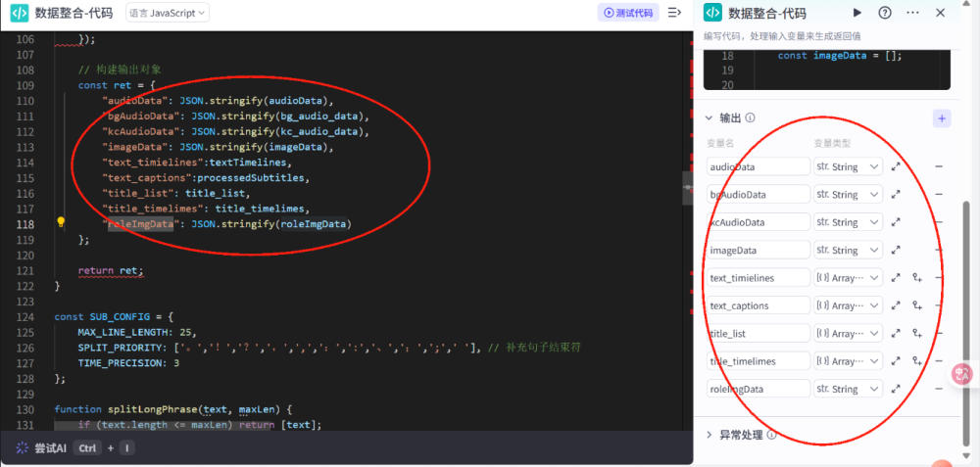
Task: Expand editor for title_list output row
Action: point(896,334)
